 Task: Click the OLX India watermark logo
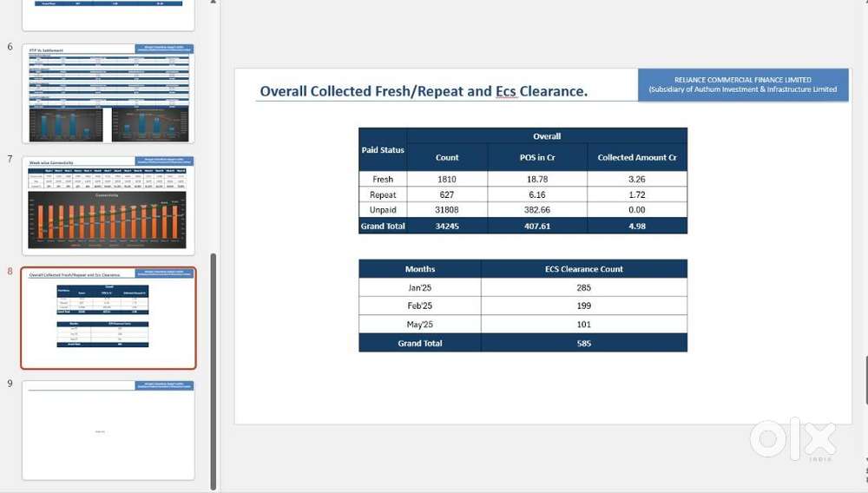(x=792, y=439)
